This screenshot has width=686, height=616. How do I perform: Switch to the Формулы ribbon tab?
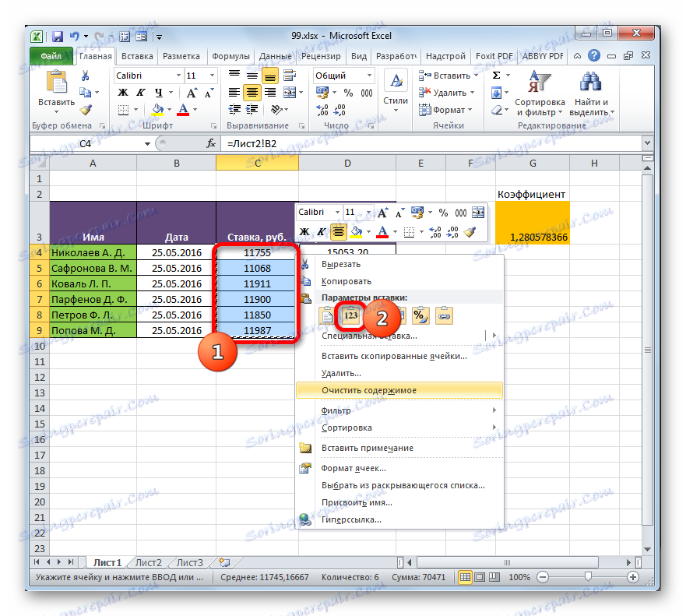(230, 56)
